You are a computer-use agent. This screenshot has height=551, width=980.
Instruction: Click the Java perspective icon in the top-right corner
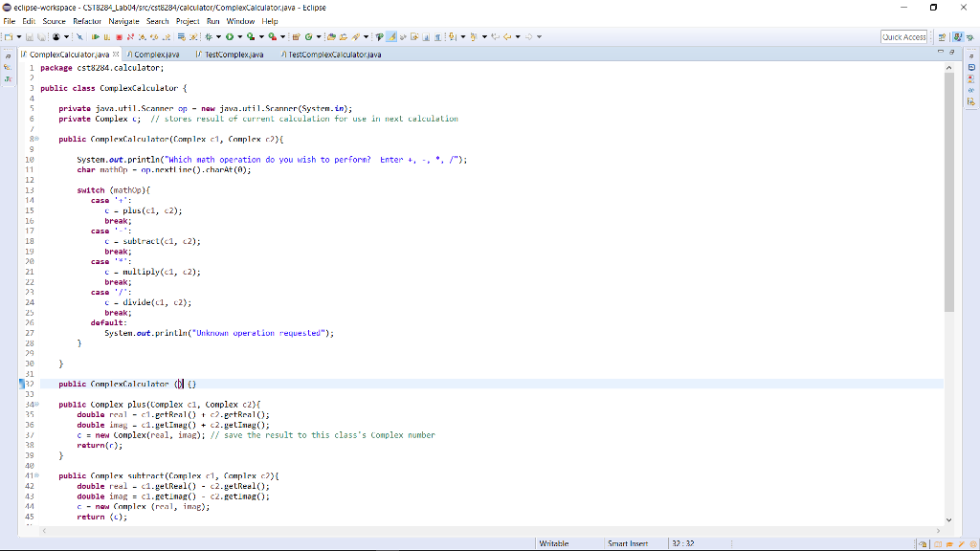coord(957,36)
